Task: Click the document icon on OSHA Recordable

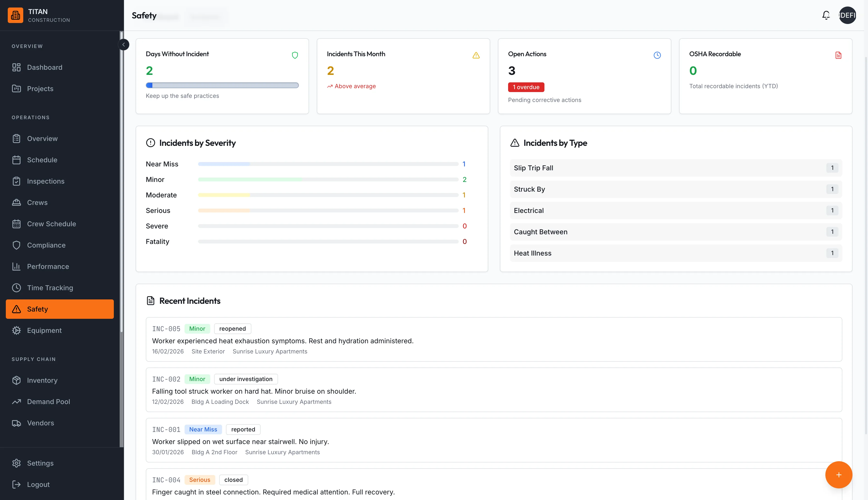Action: point(838,55)
